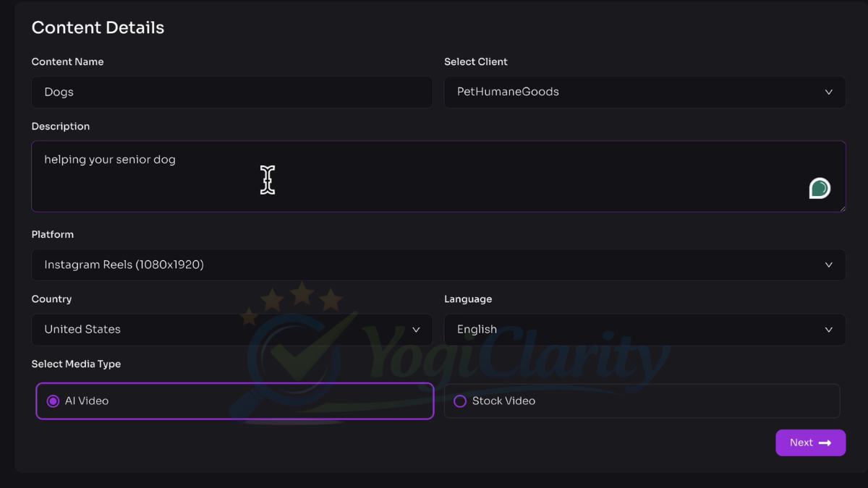Viewport: 868px width, 488px height.
Task: Click the chevron arrow in the Language field
Action: (x=829, y=330)
